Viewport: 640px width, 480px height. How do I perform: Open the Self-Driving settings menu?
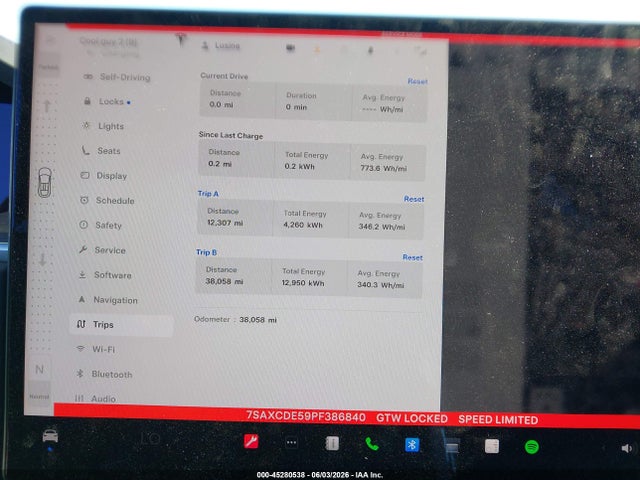pos(117,77)
